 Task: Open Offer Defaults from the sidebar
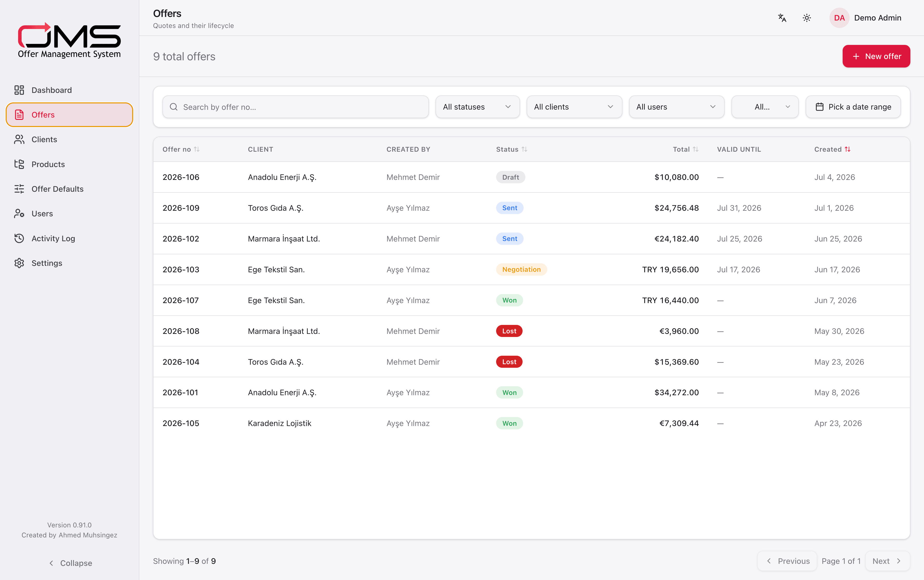coord(69,189)
